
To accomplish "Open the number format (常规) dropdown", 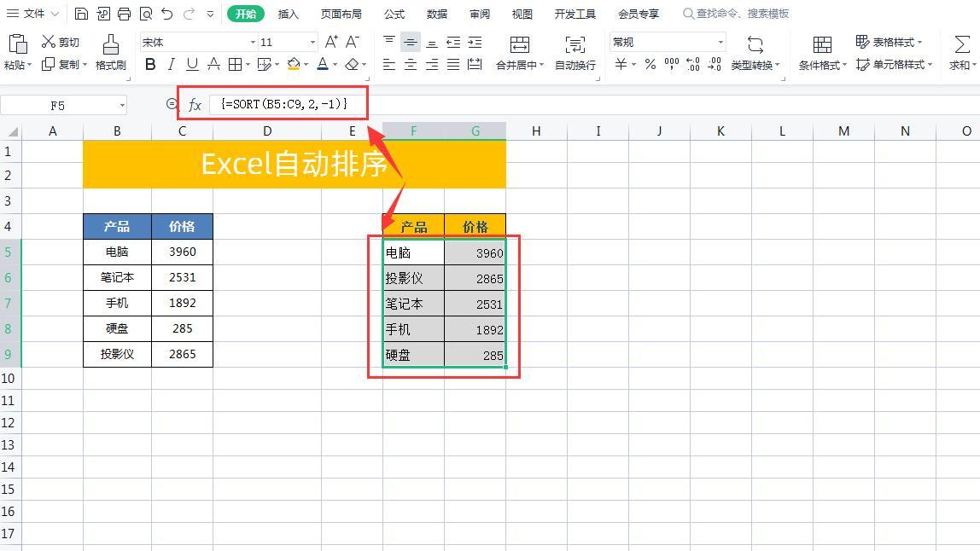I will tap(721, 43).
